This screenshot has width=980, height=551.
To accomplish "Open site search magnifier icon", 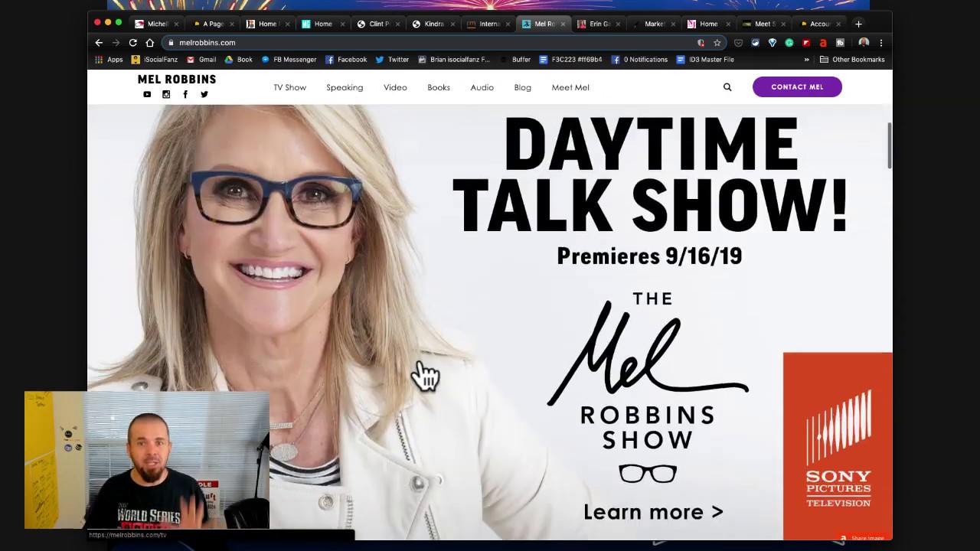I will click(727, 87).
